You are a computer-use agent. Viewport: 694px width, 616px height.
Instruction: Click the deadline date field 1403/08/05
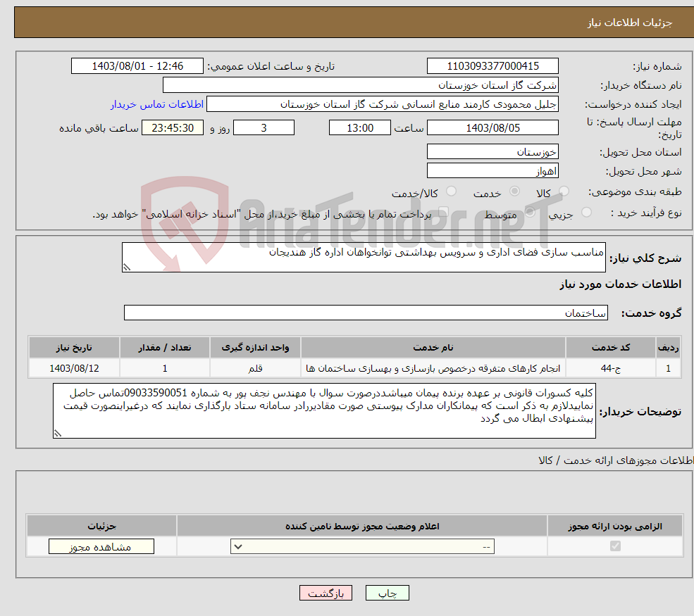pos(492,128)
